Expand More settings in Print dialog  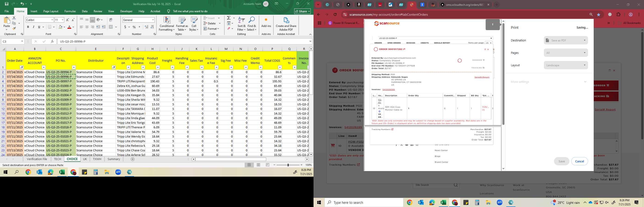[549, 82]
